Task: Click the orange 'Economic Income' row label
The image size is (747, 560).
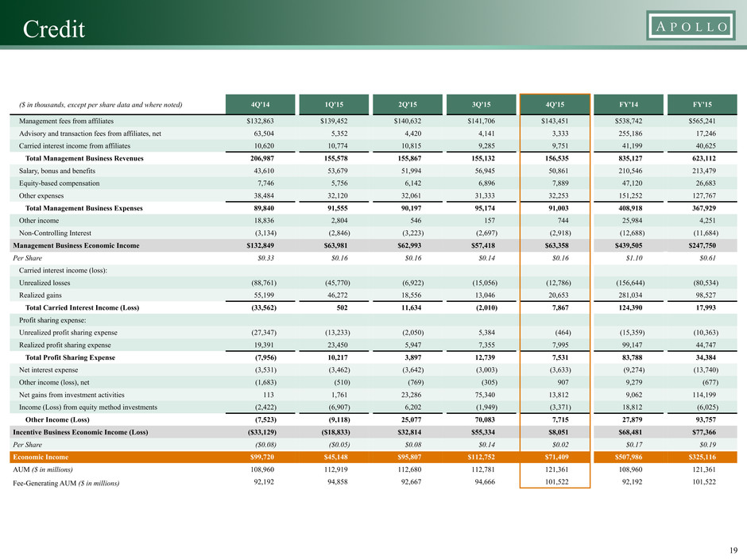Action: point(41,458)
